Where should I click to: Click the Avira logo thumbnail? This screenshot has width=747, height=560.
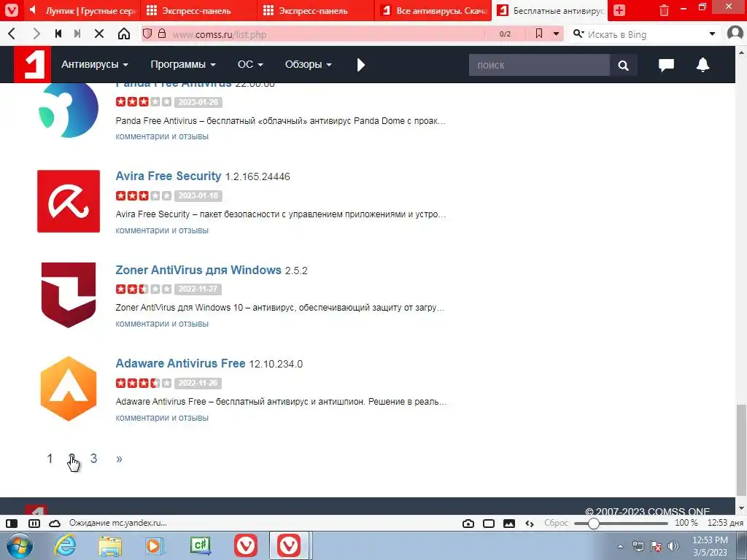coord(69,201)
